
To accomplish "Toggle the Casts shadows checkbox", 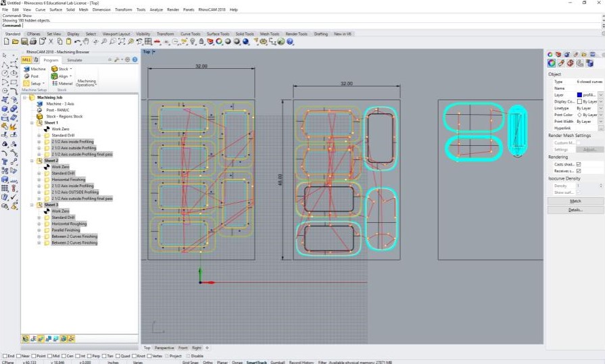I will pos(579,164).
